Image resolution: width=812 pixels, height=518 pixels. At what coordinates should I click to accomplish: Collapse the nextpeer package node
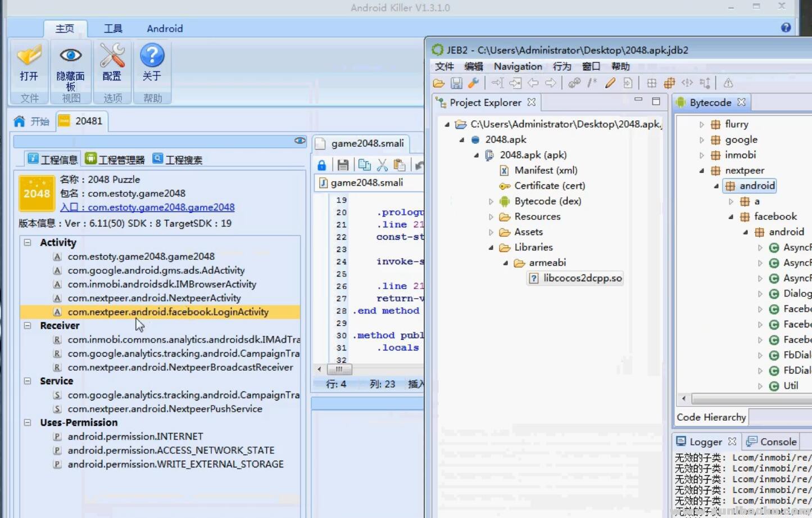click(701, 170)
